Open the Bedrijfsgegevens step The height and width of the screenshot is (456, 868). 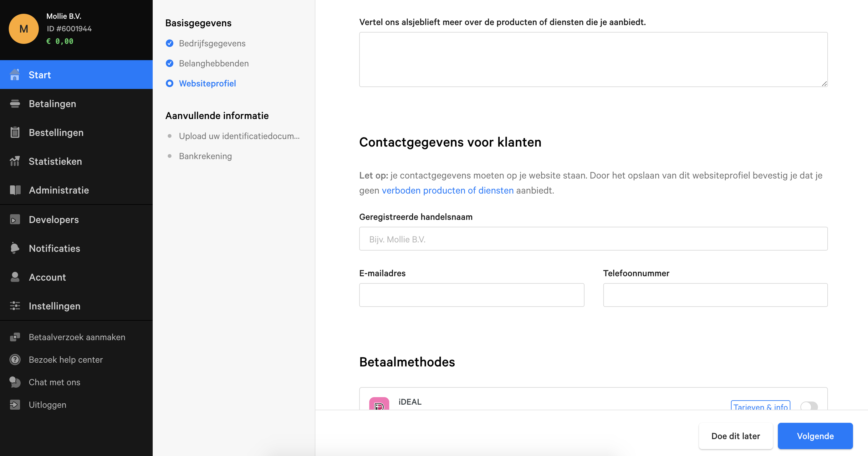click(212, 43)
